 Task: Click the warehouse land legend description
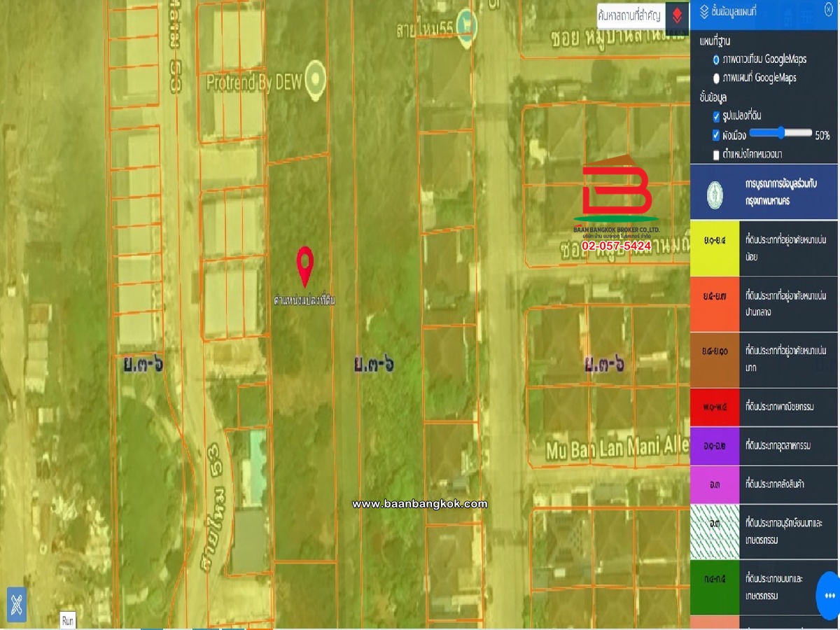pyautogui.click(x=774, y=484)
